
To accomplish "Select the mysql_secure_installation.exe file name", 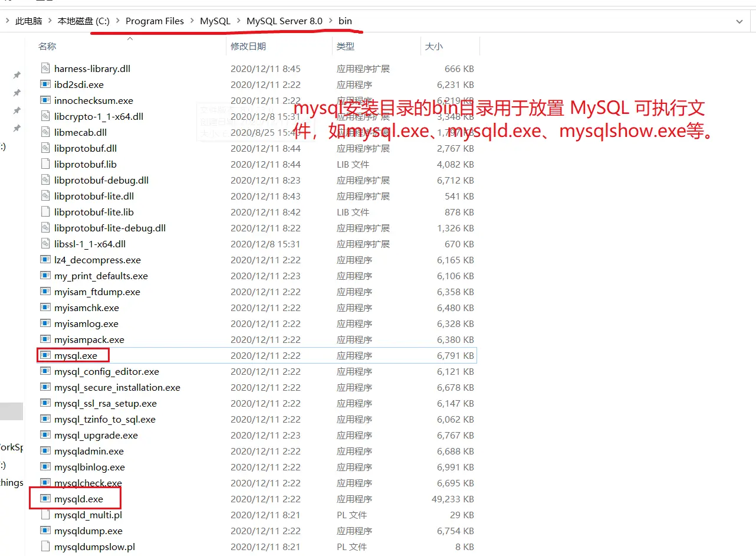I will [x=117, y=387].
